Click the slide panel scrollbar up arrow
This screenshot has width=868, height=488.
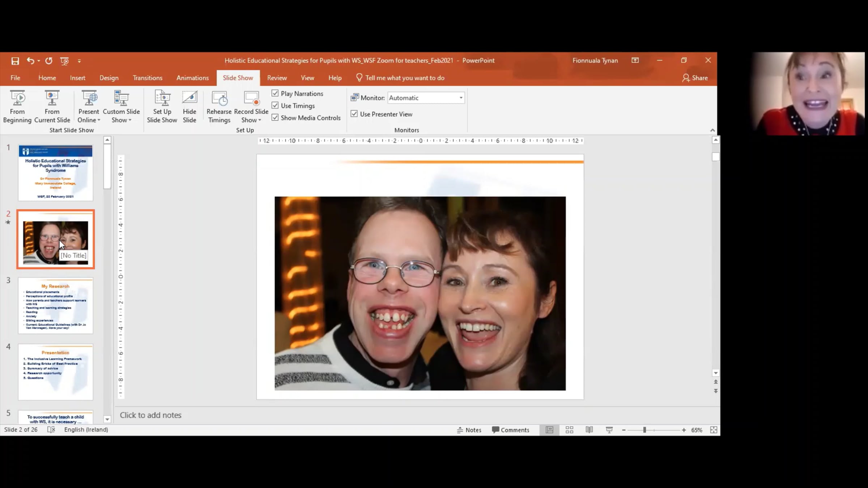tap(107, 140)
